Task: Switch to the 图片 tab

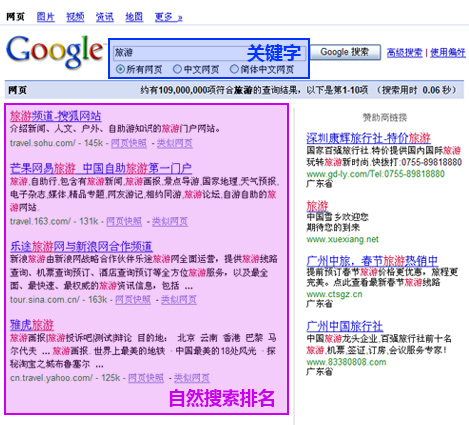Action: tap(45, 17)
